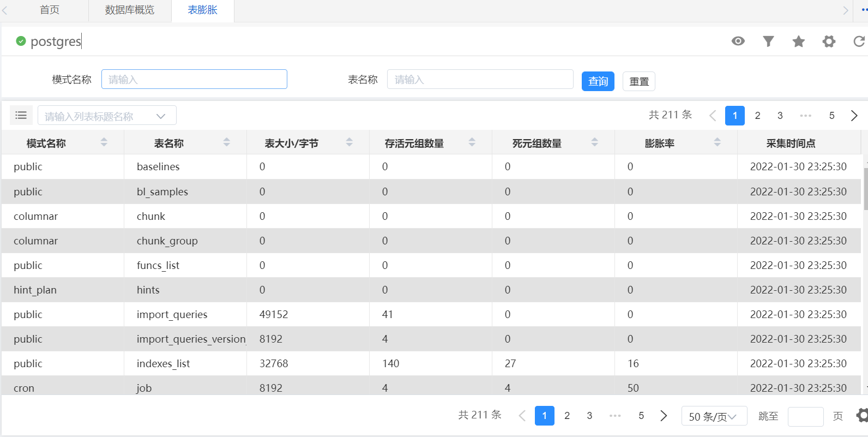Click the 采集时间点 column header
868x437 pixels.
(791, 143)
